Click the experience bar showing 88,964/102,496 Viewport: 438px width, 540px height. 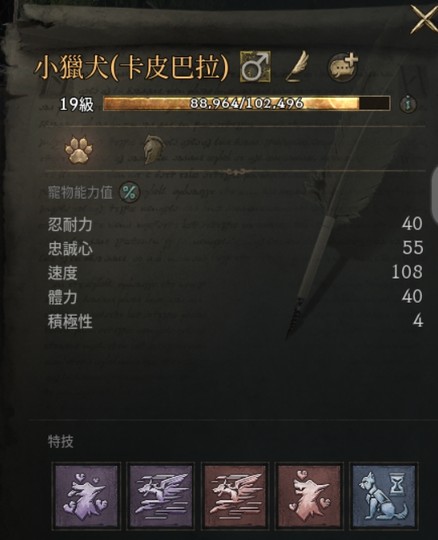[247, 103]
